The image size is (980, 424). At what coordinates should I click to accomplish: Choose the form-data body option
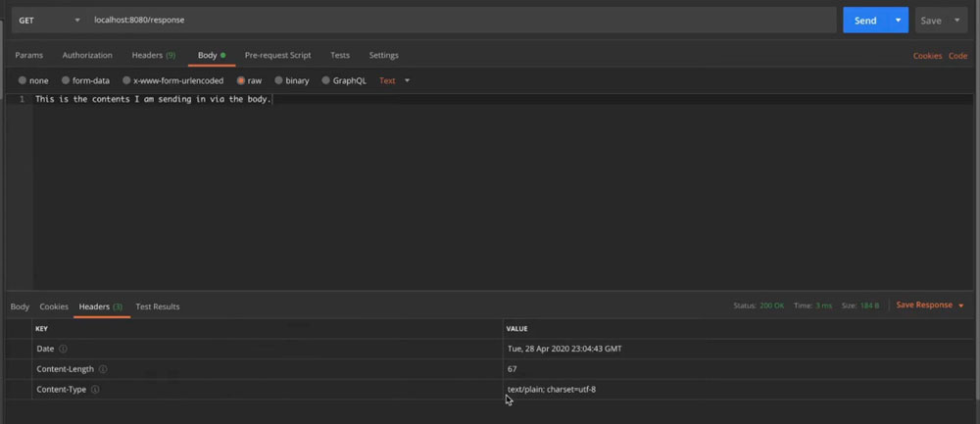point(66,80)
